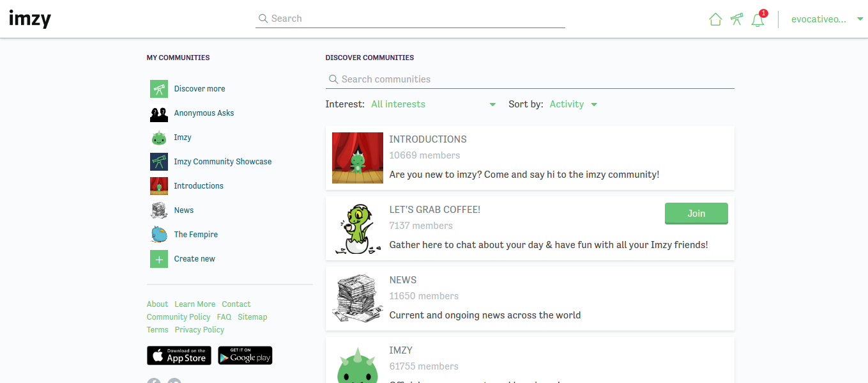Open the Introductions community thumbnail
The image size is (868, 383).
[x=358, y=158]
